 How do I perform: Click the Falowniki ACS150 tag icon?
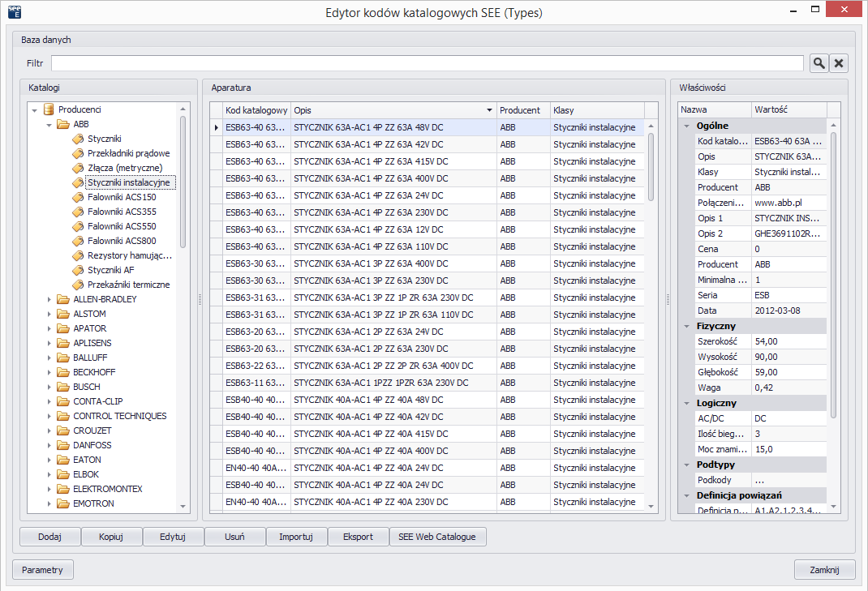click(x=78, y=197)
